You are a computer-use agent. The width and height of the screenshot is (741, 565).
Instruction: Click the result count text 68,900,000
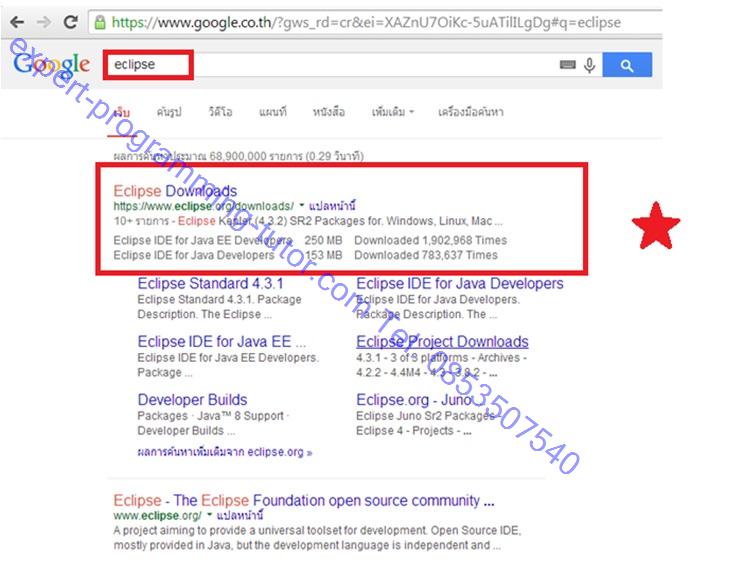point(238,156)
